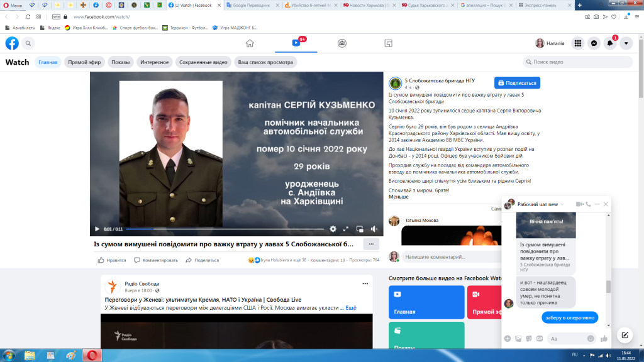Open the Opera snapshot camera icon

(x=596, y=17)
